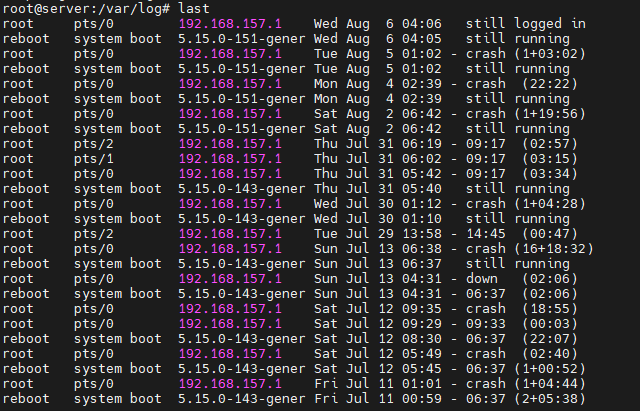Click the crash duration (1+03:02)
Screen dimensions: 640x411
pyautogui.click(x=550, y=54)
